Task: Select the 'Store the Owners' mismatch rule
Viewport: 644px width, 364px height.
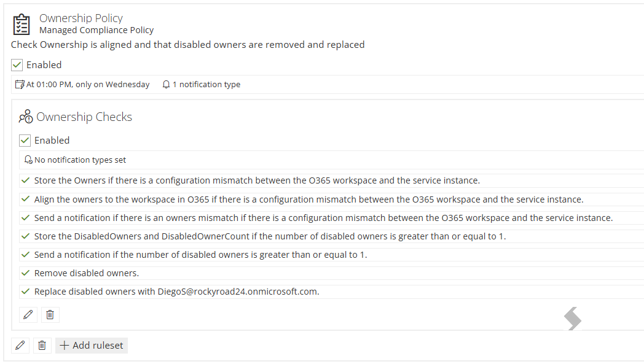Action: coord(331,180)
